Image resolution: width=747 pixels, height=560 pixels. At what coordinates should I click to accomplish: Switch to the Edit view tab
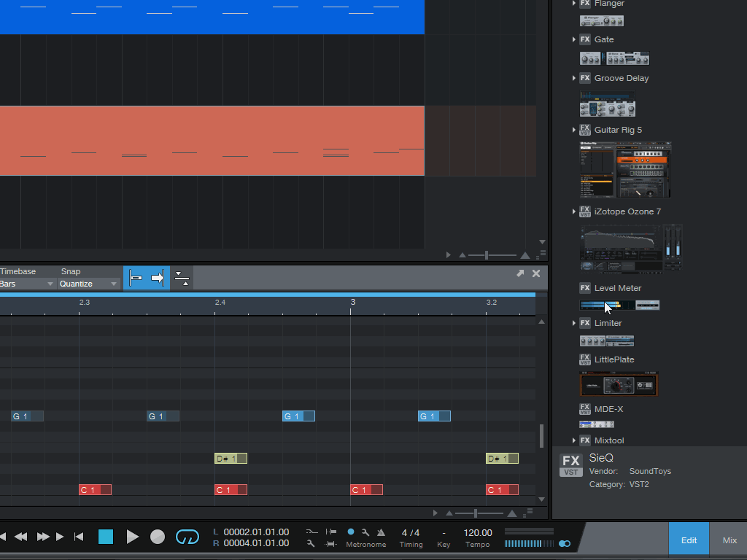coord(689,540)
